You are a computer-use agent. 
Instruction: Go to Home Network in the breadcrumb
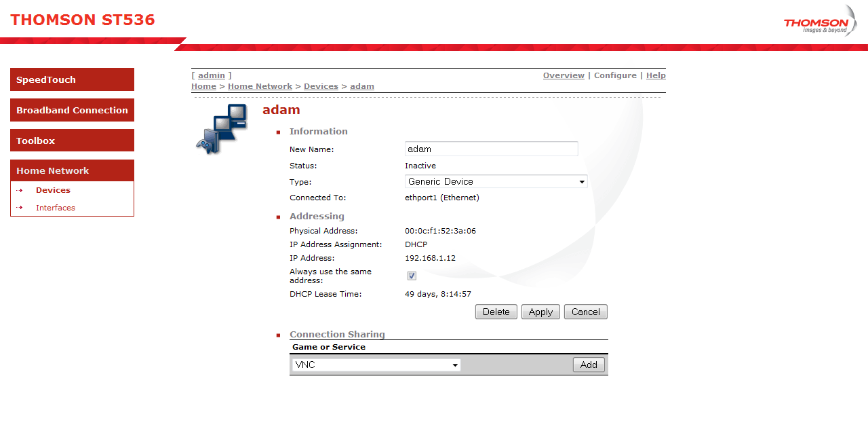coord(260,86)
